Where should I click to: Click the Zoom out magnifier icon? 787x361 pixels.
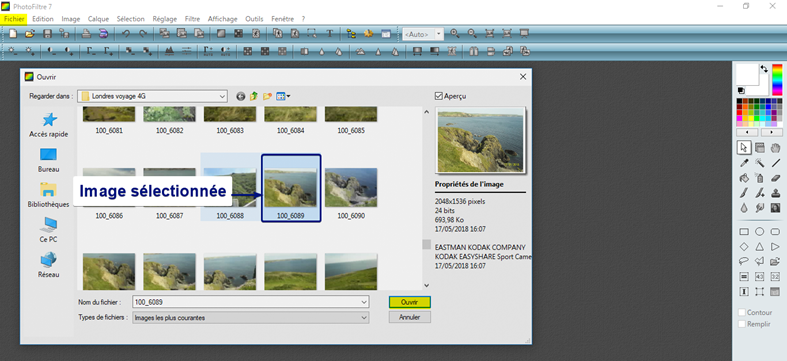coord(472,34)
